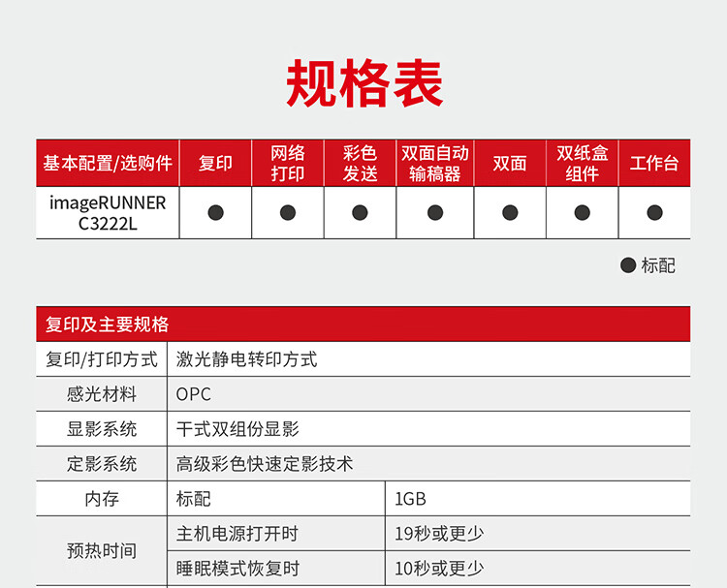Click the 规格表 page title
The width and height of the screenshot is (727, 588).
[x=364, y=83]
